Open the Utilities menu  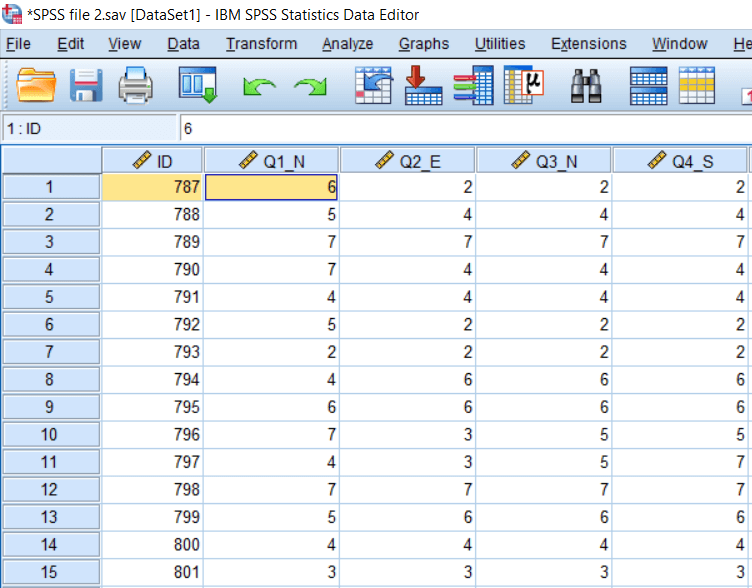tap(500, 44)
